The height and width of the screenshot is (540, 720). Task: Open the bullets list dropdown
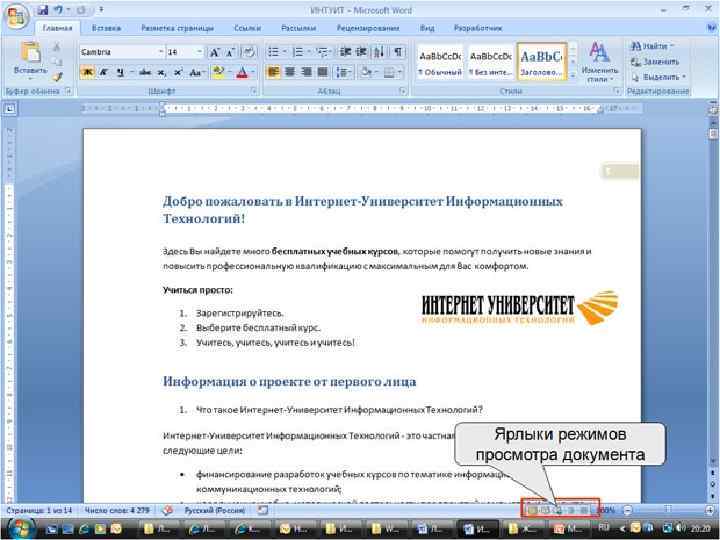(x=285, y=52)
